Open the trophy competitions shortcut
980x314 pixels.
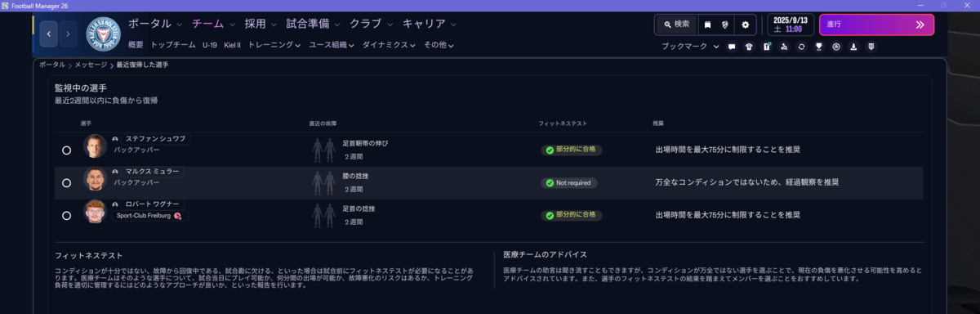coord(818,47)
